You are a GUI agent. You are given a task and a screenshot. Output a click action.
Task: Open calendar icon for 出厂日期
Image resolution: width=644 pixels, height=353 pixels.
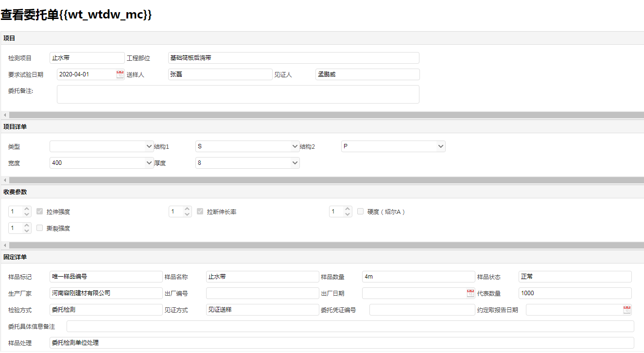click(470, 293)
